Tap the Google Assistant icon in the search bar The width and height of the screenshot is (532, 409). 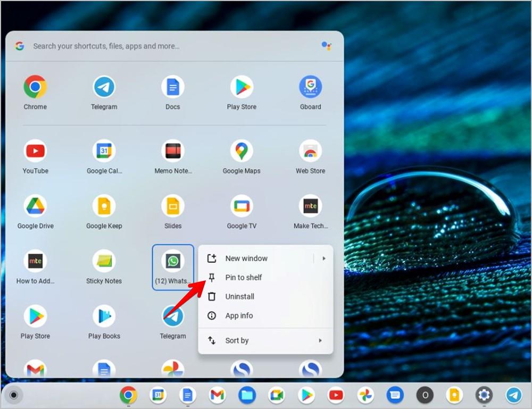click(x=326, y=45)
